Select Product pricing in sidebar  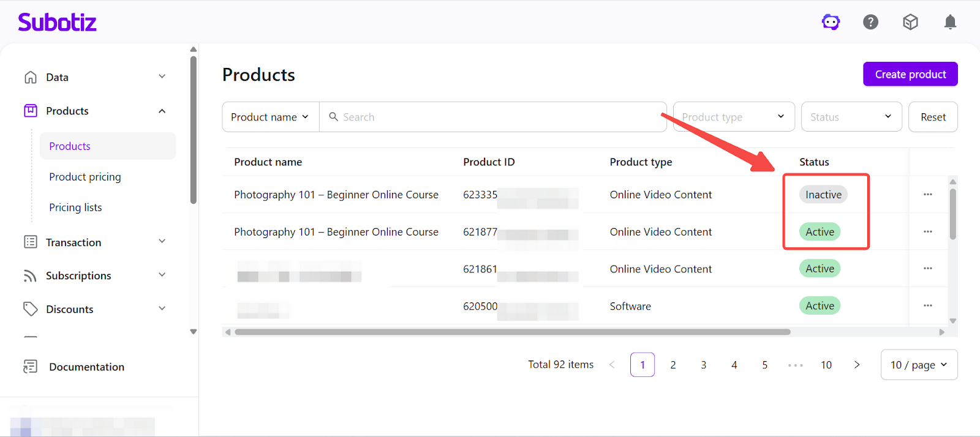[85, 177]
